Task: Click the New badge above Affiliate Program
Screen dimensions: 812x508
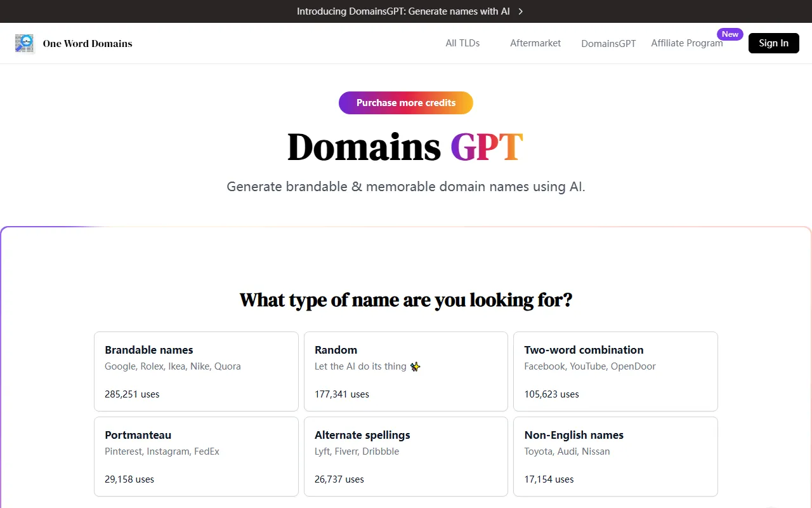Action: 730,34
